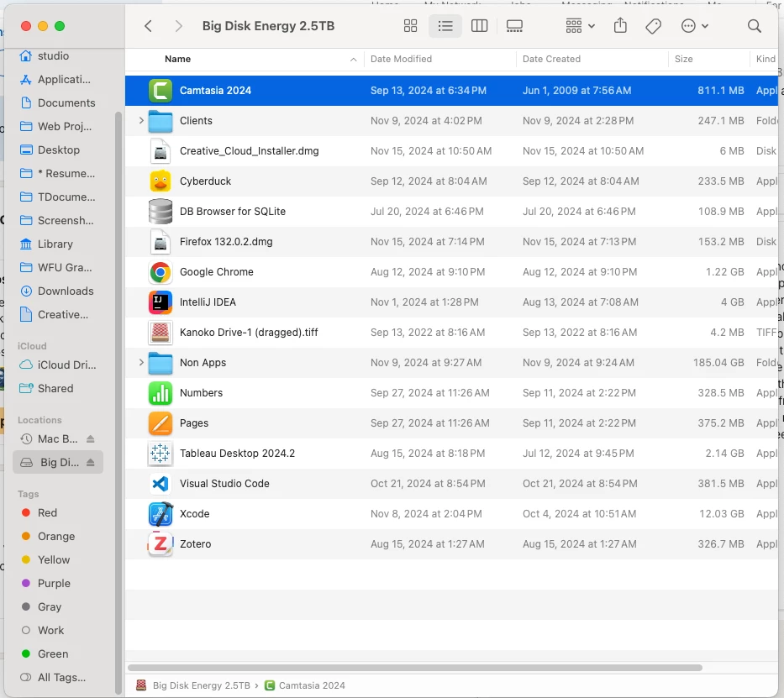Click the horizontal scrollbar at bottom
Viewport: 784px width, 698px height.
415,668
